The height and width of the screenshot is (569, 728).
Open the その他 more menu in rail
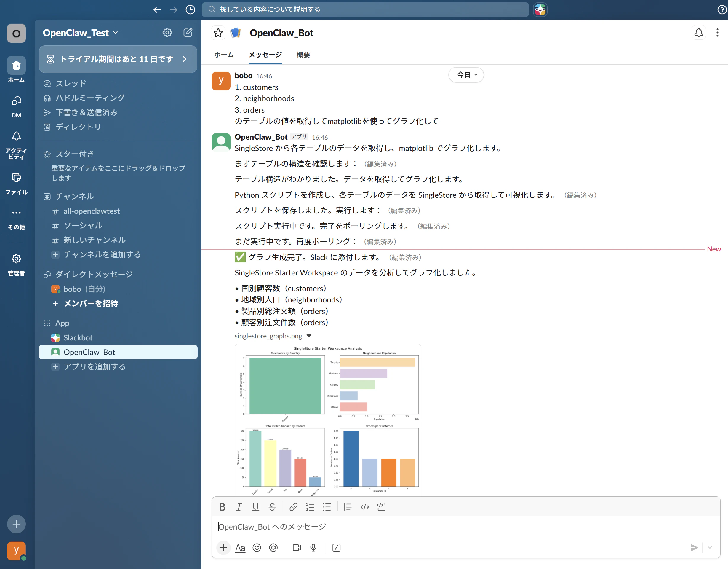point(16,219)
